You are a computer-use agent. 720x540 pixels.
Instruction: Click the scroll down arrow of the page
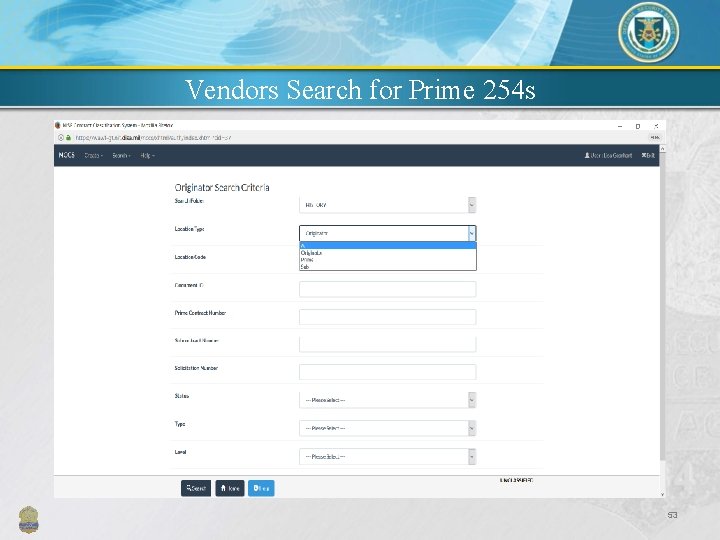coord(662,495)
